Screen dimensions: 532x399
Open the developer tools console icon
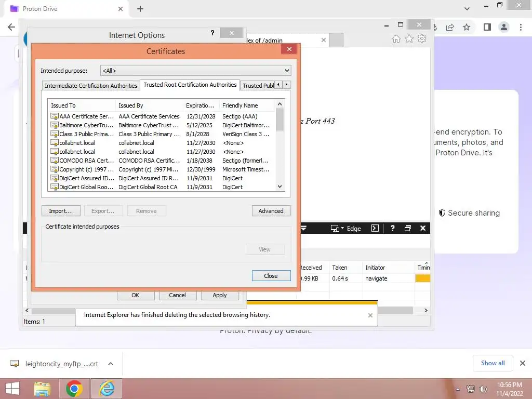pyautogui.click(x=375, y=229)
